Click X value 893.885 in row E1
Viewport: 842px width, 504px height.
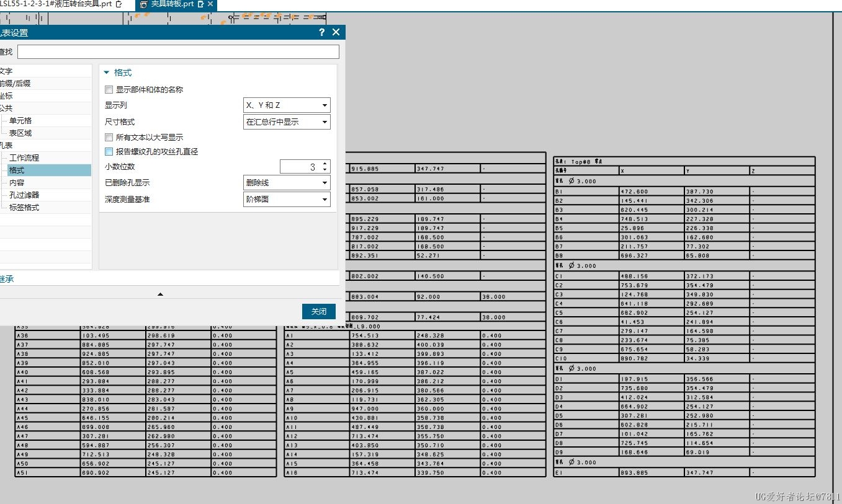pyautogui.click(x=634, y=472)
